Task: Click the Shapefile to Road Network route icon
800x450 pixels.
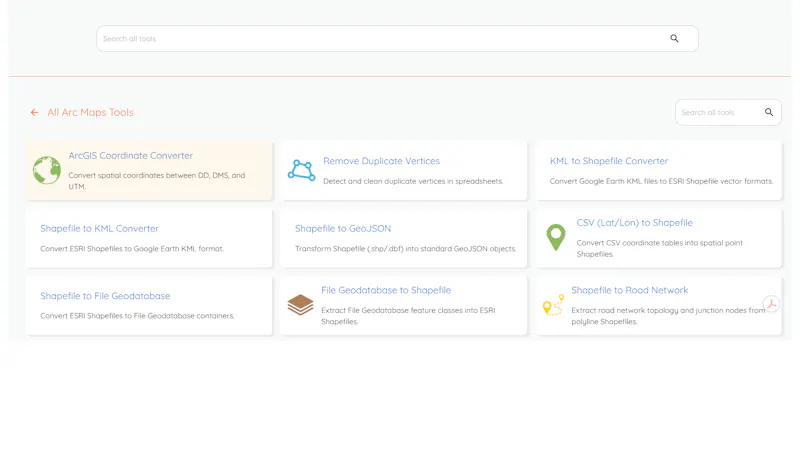Action: 553,305
